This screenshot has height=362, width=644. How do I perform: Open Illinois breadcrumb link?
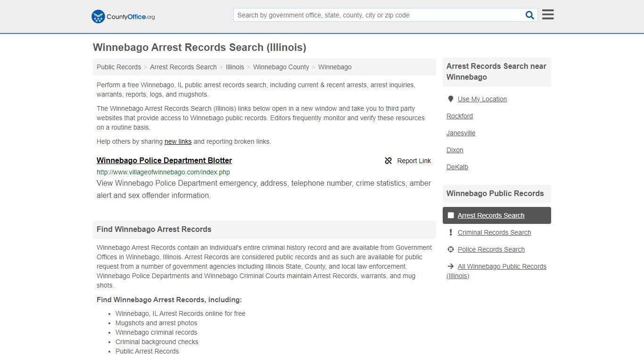point(235,67)
